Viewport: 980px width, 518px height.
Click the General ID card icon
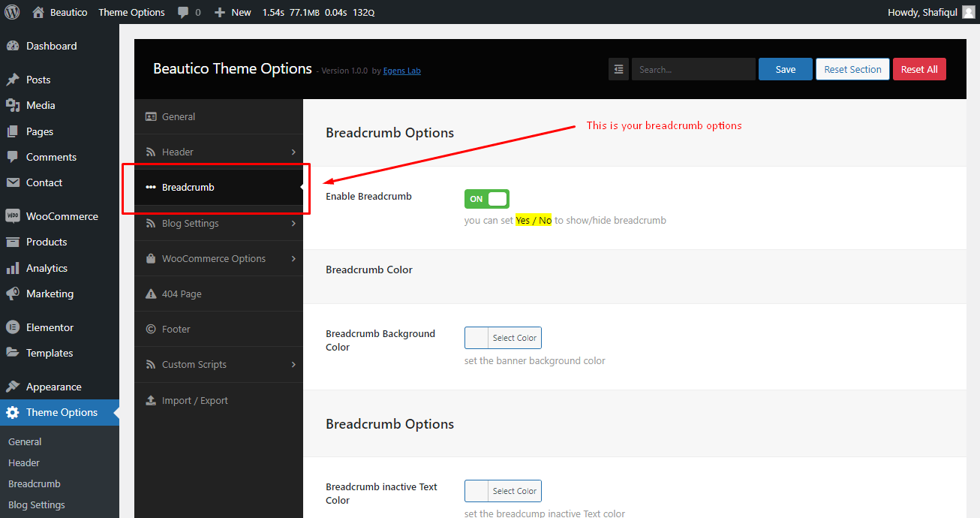pos(151,116)
